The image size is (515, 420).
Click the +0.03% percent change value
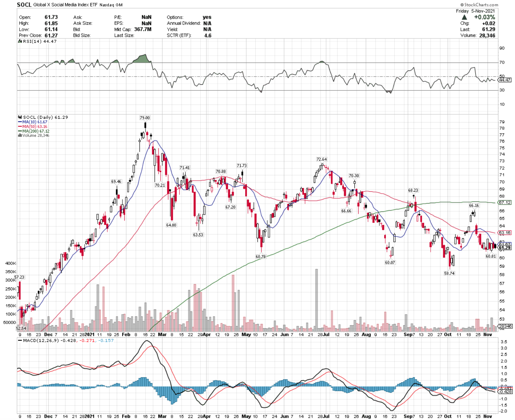pyautogui.click(x=484, y=17)
